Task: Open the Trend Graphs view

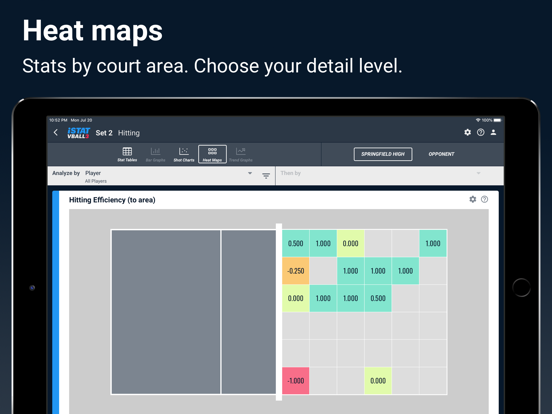Action: click(x=241, y=155)
